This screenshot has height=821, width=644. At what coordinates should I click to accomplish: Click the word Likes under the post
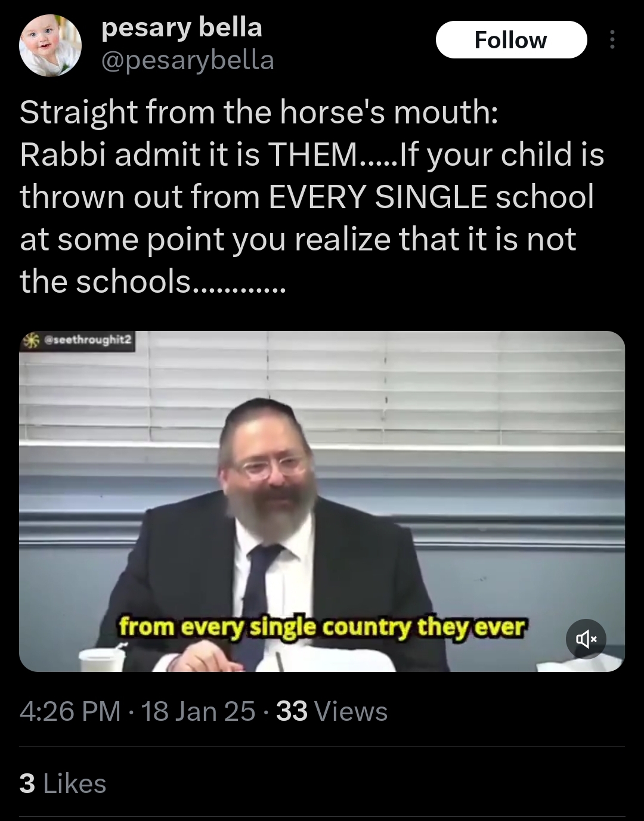pyautogui.click(x=75, y=783)
